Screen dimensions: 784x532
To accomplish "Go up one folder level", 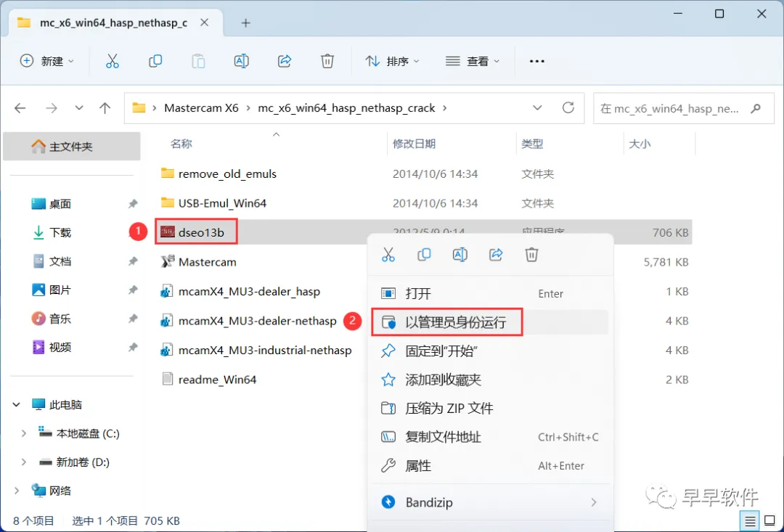I will (x=105, y=108).
